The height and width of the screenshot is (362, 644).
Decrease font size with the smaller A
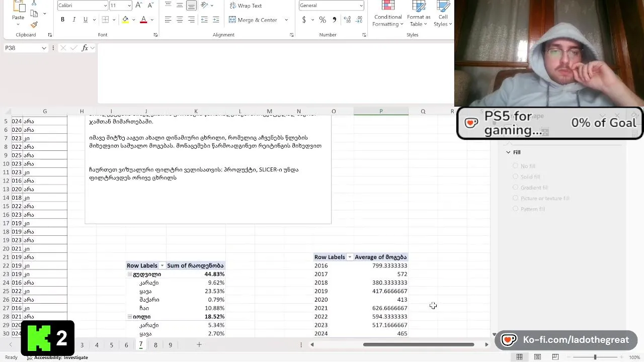point(150,6)
